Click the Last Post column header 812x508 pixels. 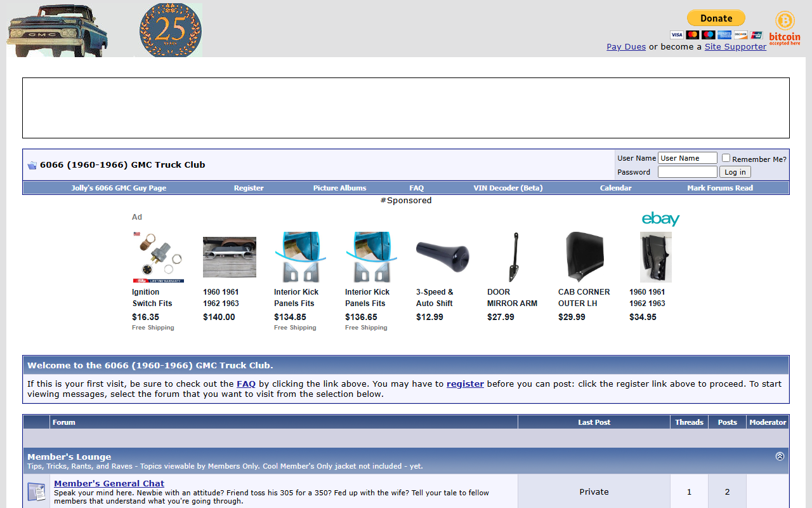click(594, 422)
